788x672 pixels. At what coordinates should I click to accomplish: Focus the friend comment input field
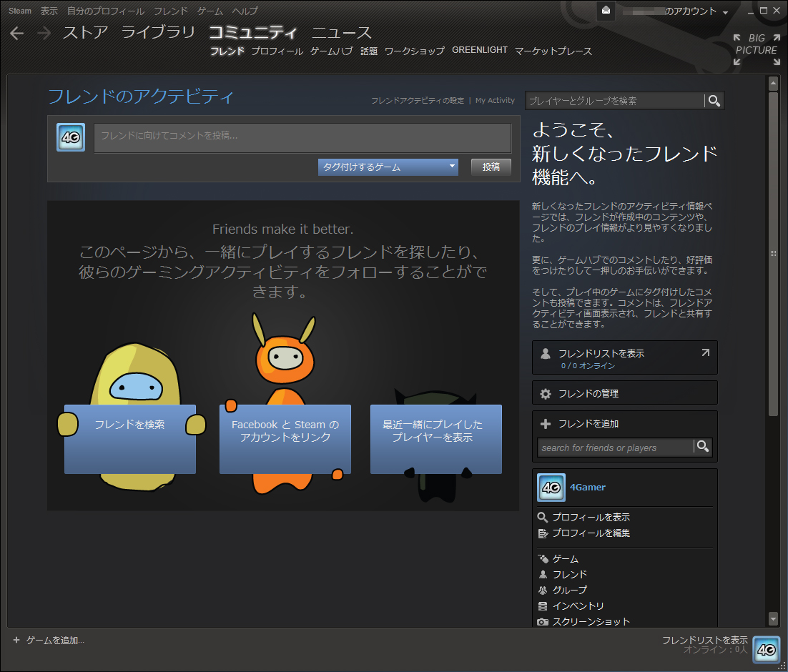click(x=302, y=138)
